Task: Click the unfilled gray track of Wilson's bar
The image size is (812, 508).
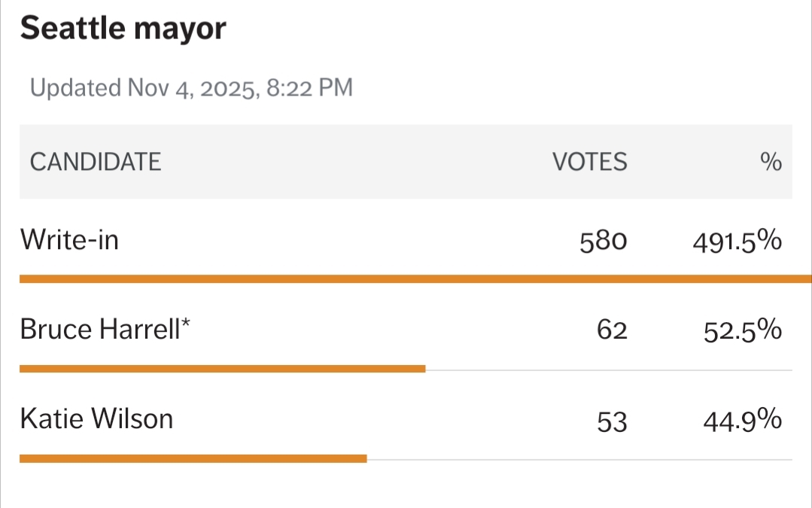Action: click(579, 459)
